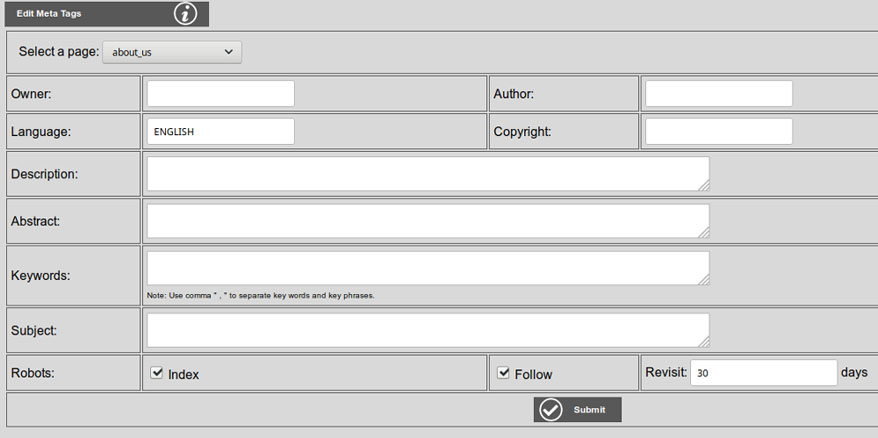Open the Select a page dropdown
The image size is (878, 438).
point(172,52)
